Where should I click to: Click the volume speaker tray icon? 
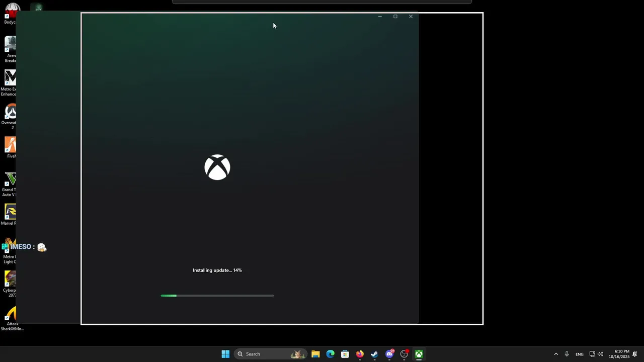point(600,354)
